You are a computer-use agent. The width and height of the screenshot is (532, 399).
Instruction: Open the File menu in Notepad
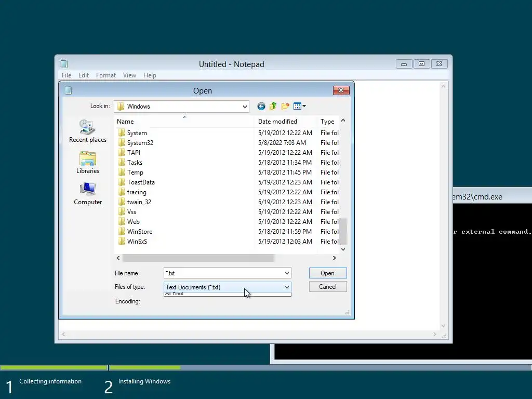click(66, 75)
